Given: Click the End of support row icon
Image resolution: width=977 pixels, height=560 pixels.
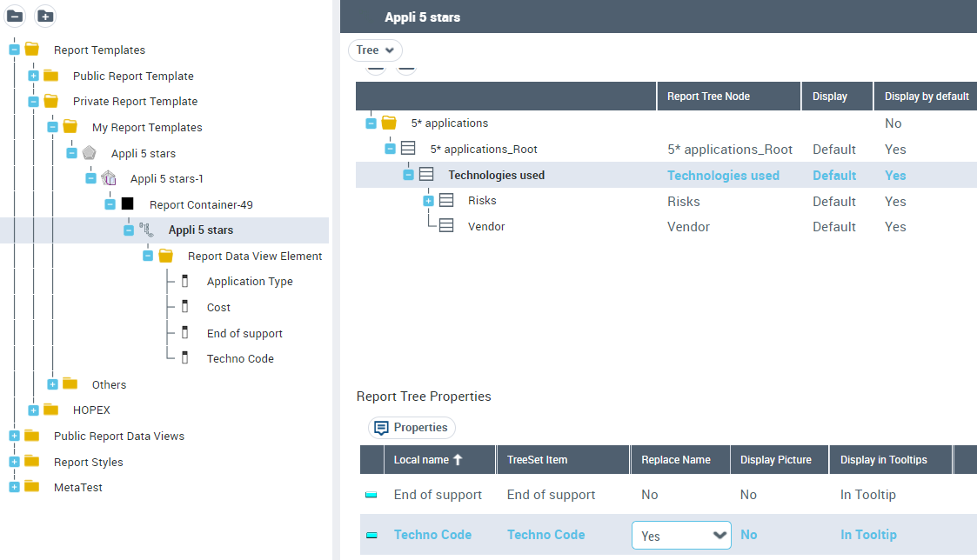Looking at the screenshot, I should [x=371, y=495].
